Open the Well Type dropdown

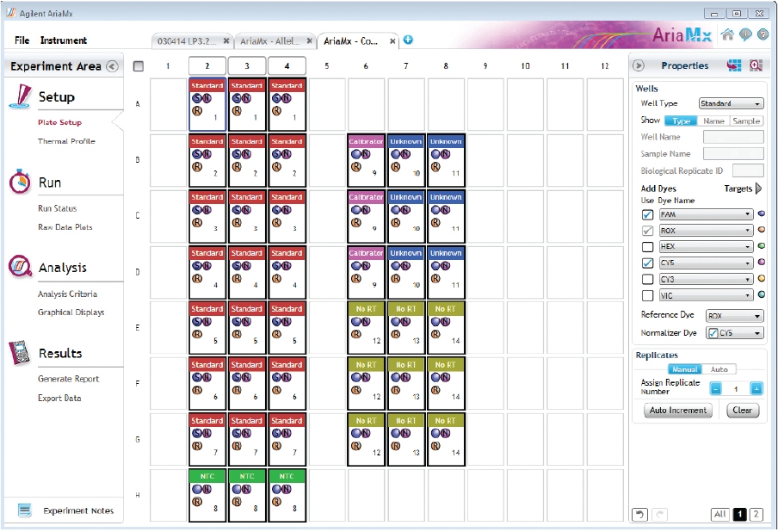731,103
